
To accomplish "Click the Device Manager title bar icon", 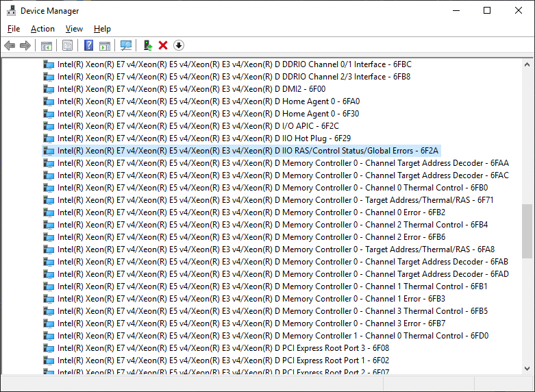I will pyautogui.click(x=11, y=10).
